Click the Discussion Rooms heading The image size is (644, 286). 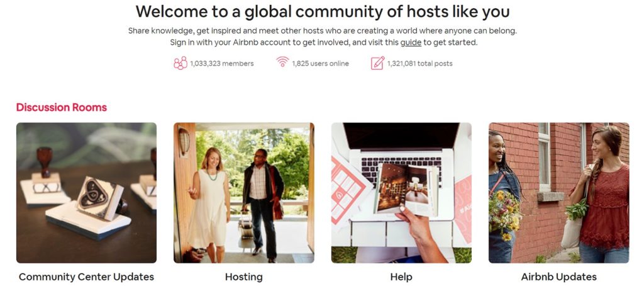click(x=62, y=107)
